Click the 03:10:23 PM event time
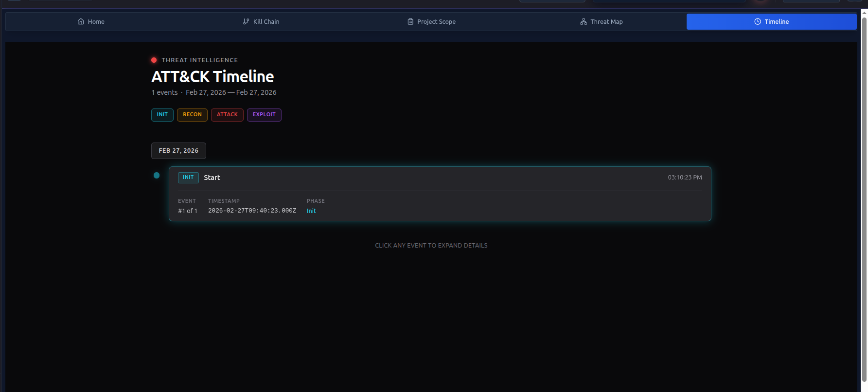The height and width of the screenshot is (392, 868). point(685,178)
